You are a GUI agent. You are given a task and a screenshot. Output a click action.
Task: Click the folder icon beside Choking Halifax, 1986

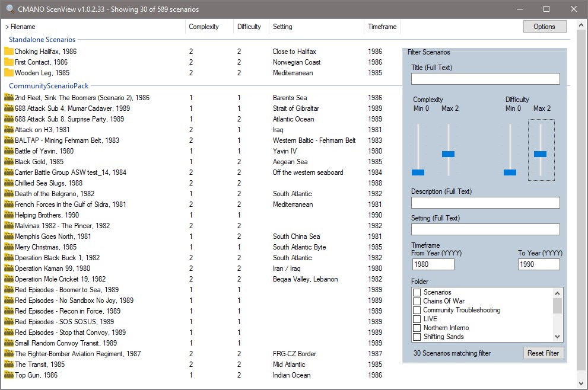point(9,52)
